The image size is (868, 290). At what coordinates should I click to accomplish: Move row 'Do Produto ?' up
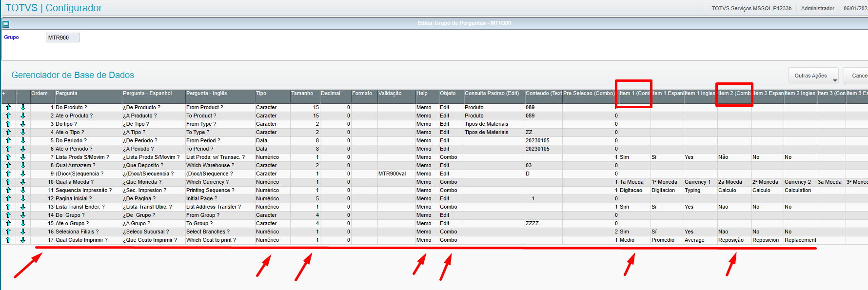pos(8,107)
